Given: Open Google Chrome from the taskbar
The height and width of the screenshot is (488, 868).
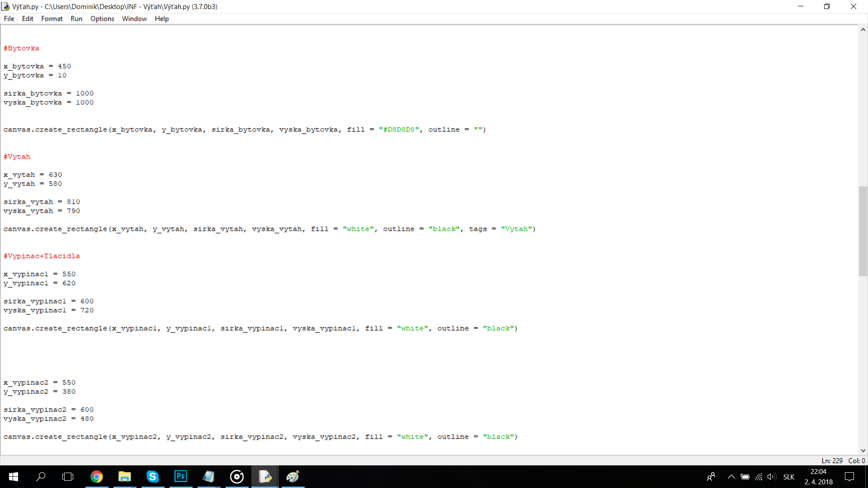Looking at the screenshot, I should pyautogui.click(x=96, y=477).
